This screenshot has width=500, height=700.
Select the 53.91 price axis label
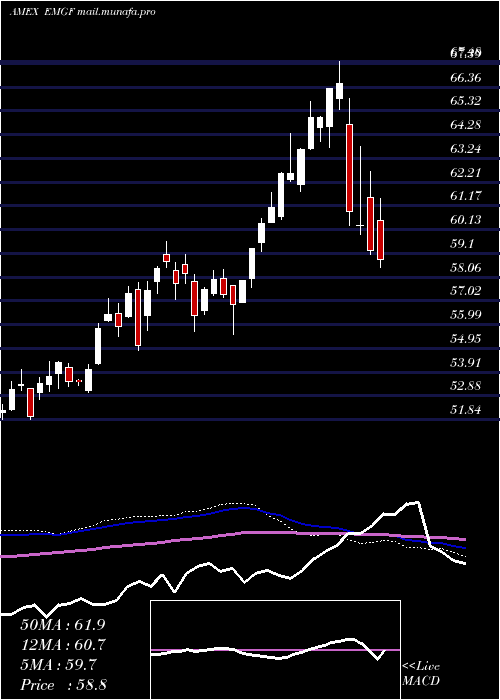coord(466,363)
